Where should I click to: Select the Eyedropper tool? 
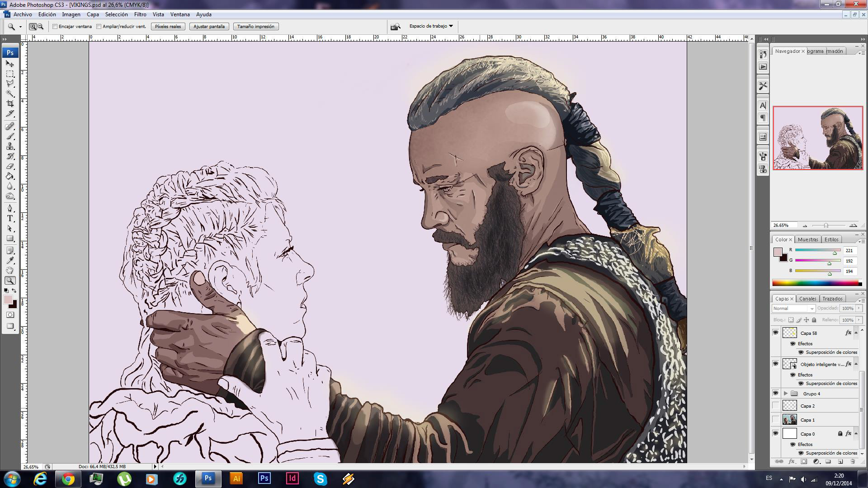pyautogui.click(x=9, y=260)
